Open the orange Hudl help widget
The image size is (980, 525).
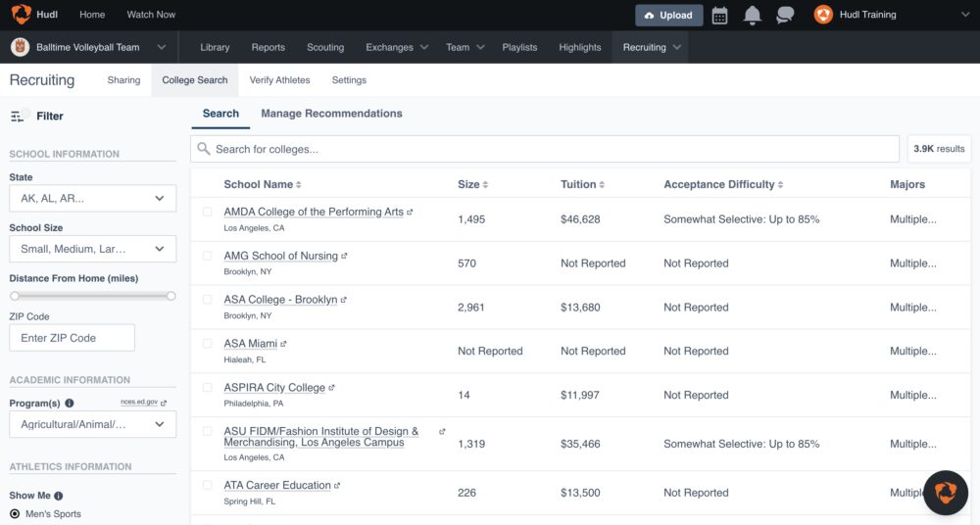click(946, 493)
